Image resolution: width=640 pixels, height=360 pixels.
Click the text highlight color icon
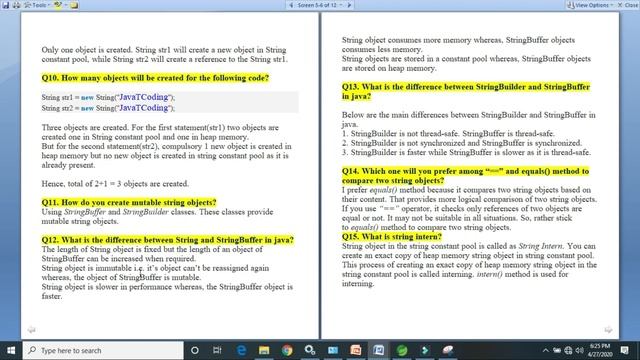pyautogui.click(x=58, y=5)
